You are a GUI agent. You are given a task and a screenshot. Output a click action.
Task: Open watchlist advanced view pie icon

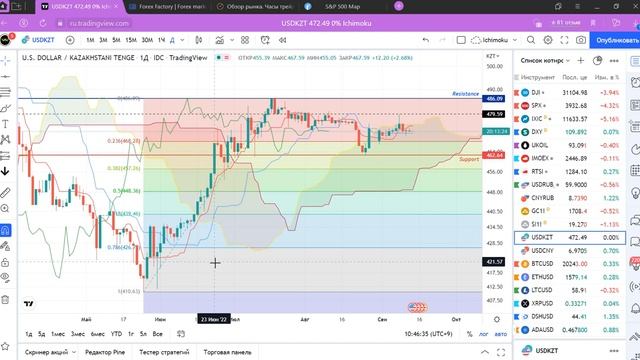click(597, 60)
